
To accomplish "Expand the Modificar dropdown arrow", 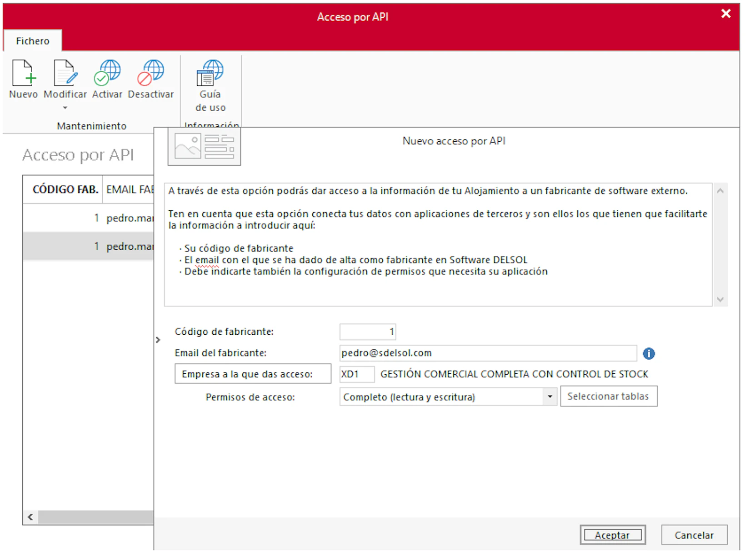I will click(x=65, y=108).
